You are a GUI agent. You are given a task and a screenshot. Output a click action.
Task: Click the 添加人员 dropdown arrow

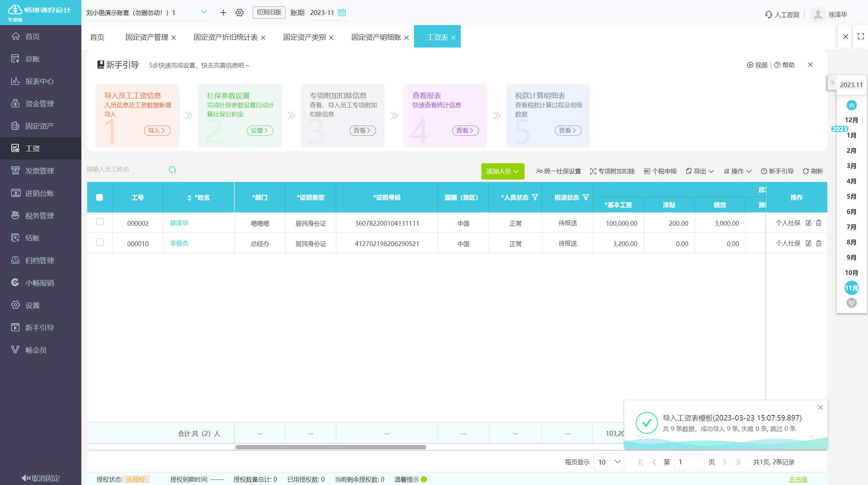pyautogui.click(x=517, y=171)
